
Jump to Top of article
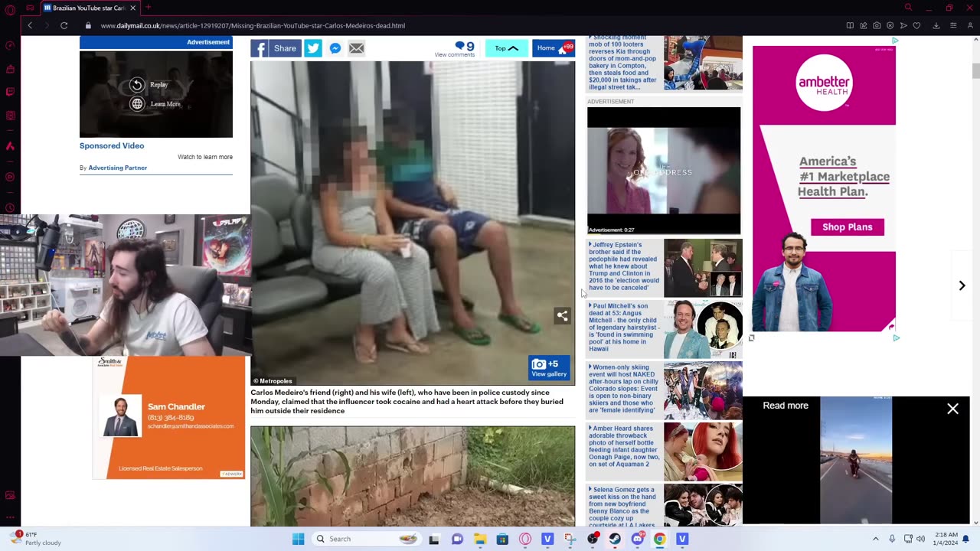coord(507,48)
